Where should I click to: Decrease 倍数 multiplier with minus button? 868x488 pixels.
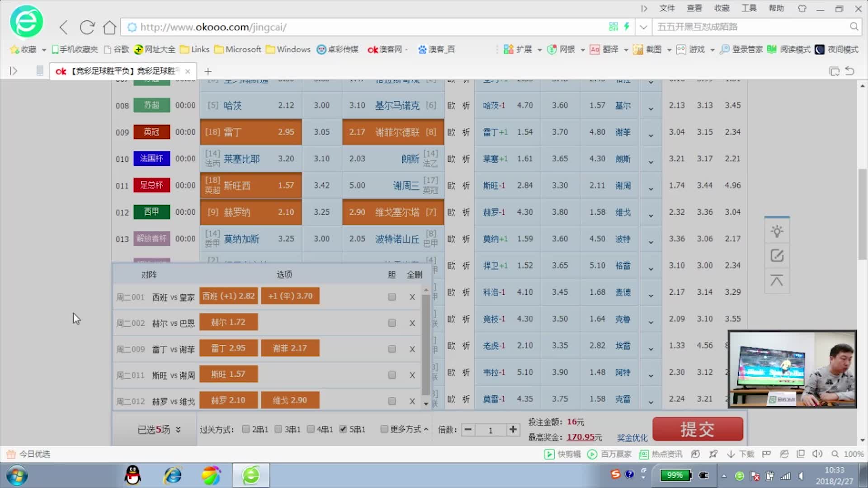468,429
